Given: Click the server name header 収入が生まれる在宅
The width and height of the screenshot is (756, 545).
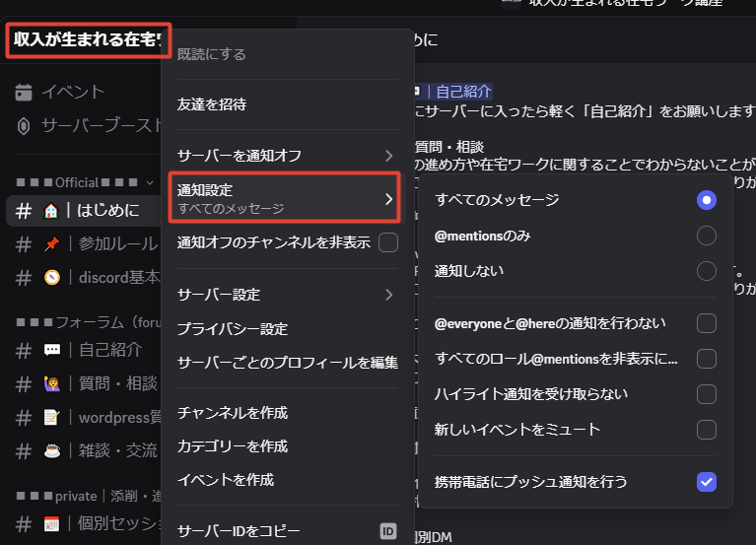Looking at the screenshot, I should pos(88,41).
